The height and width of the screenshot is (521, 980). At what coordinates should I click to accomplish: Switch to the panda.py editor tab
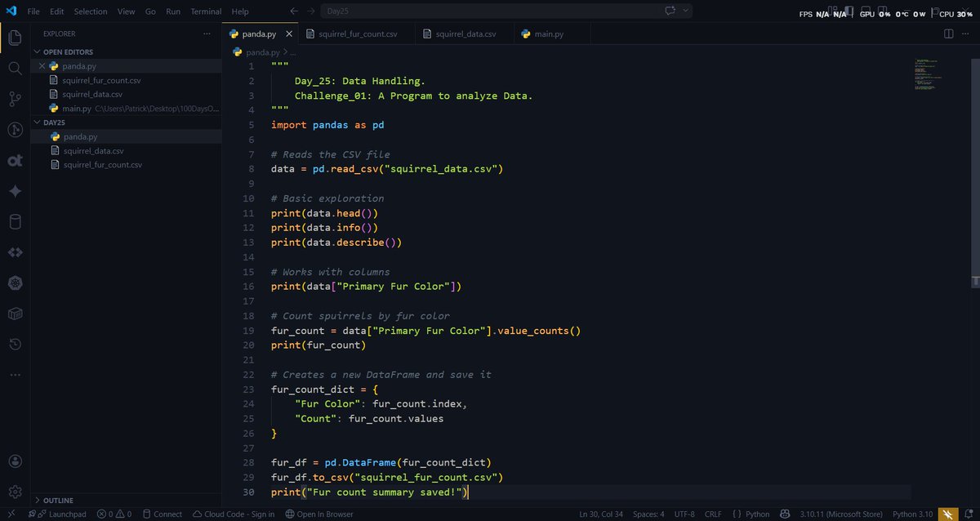[260, 33]
